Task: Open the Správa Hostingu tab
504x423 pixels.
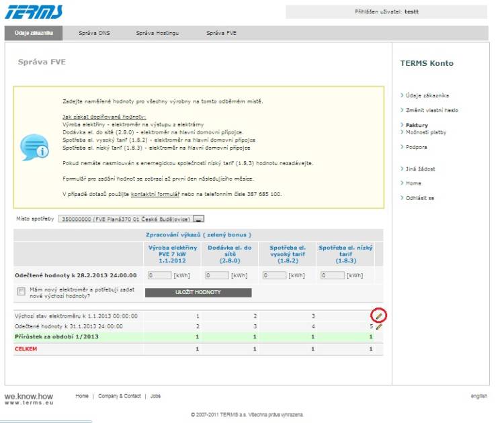Action: [157, 33]
